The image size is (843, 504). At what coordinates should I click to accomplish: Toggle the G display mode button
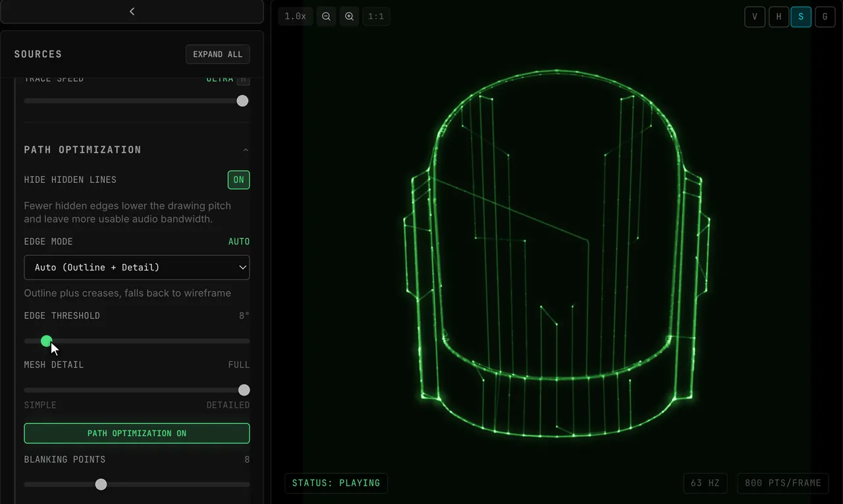click(825, 17)
